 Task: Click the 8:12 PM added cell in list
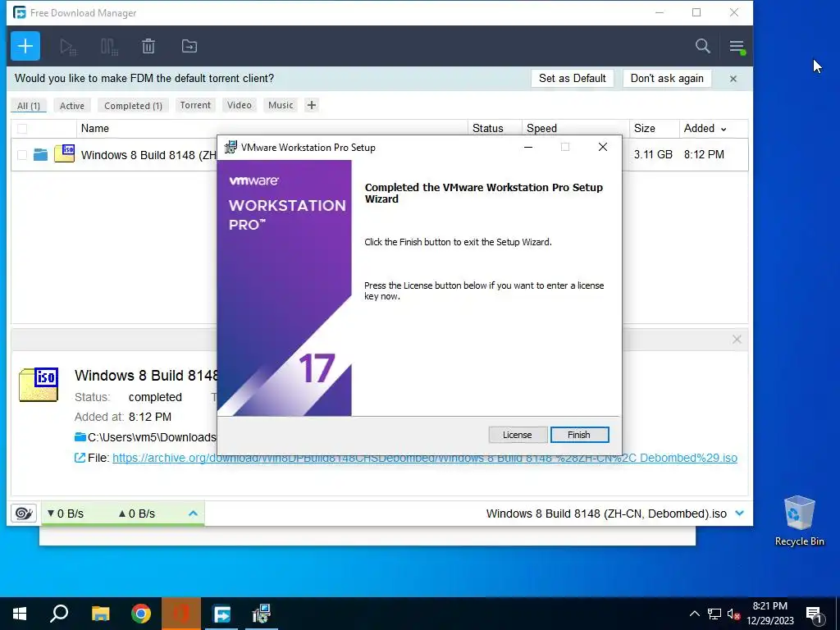click(704, 154)
